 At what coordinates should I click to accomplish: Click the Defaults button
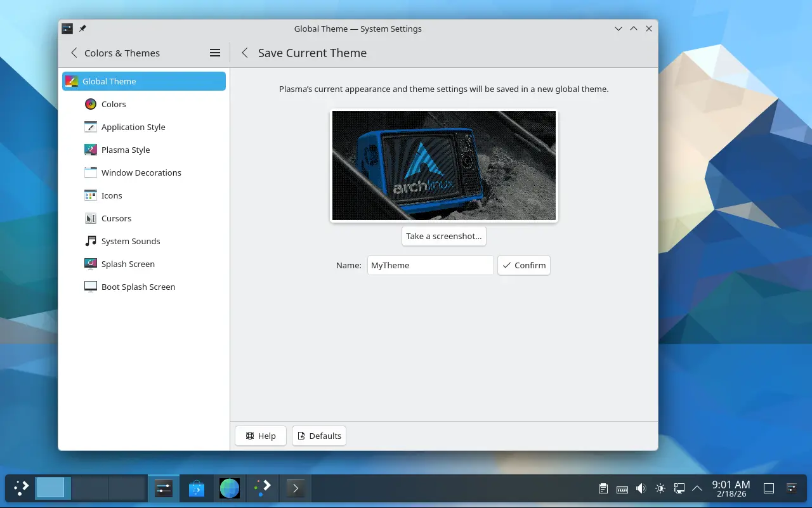click(318, 436)
